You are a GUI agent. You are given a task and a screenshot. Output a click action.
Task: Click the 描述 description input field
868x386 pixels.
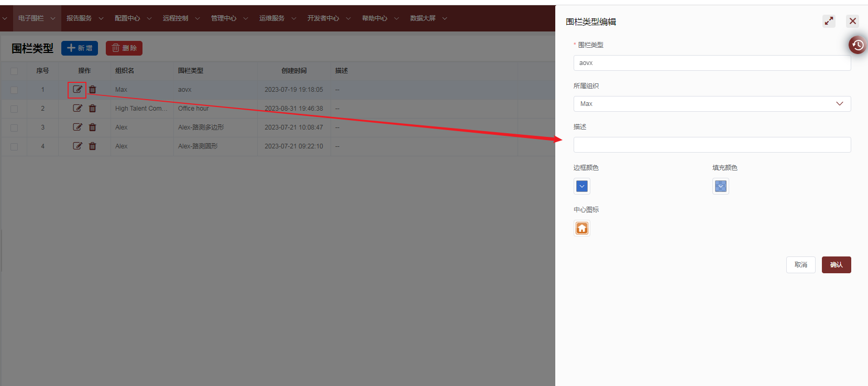tap(712, 145)
